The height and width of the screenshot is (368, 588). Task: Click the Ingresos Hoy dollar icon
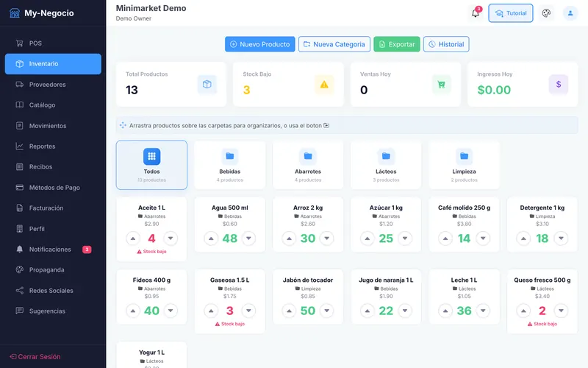click(x=559, y=84)
